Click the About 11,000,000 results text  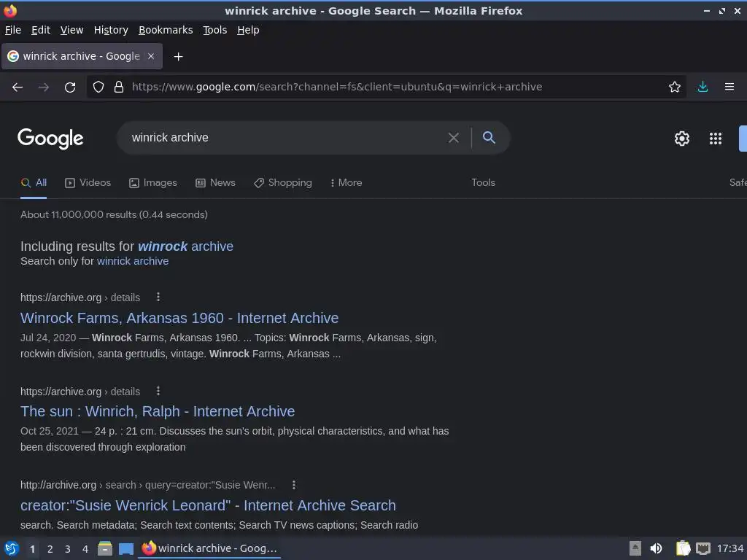pyautogui.click(x=114, y=215)
